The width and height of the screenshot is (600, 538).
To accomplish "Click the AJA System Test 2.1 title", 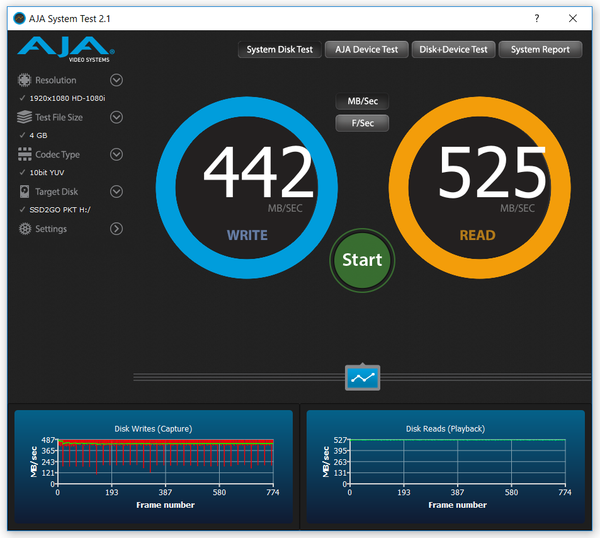I will click(x=70, y=19).
